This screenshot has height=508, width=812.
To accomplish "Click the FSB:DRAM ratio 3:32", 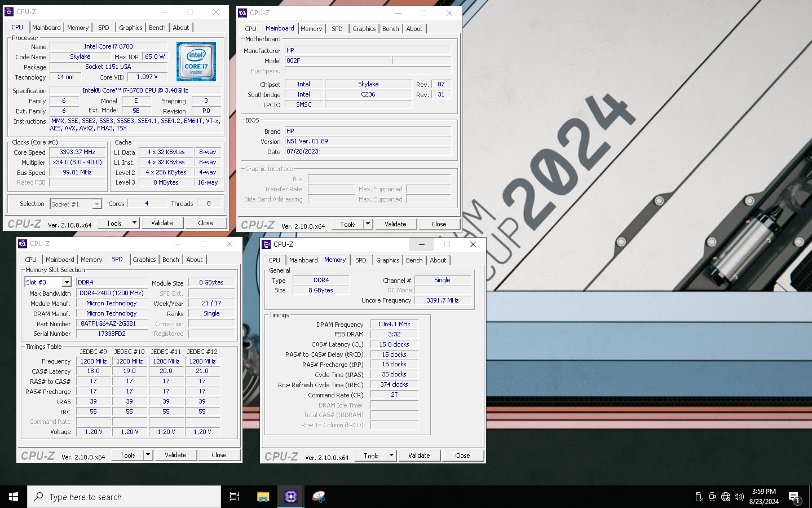I will point(394,334).
